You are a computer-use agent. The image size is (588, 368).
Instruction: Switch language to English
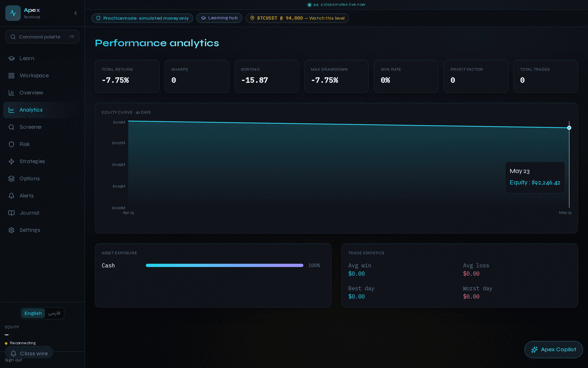tap(33, 313)
